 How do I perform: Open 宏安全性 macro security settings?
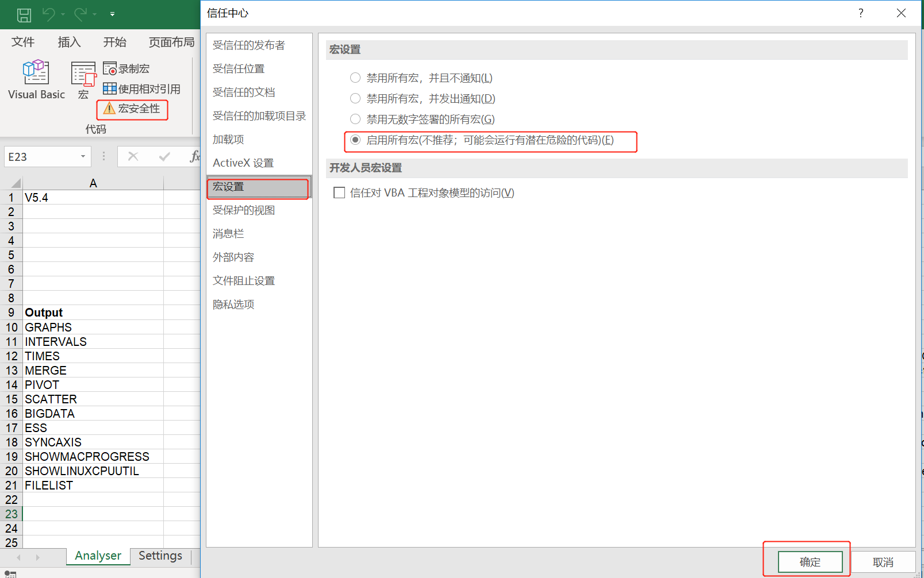pyautogui.click(x=132, y=109)
